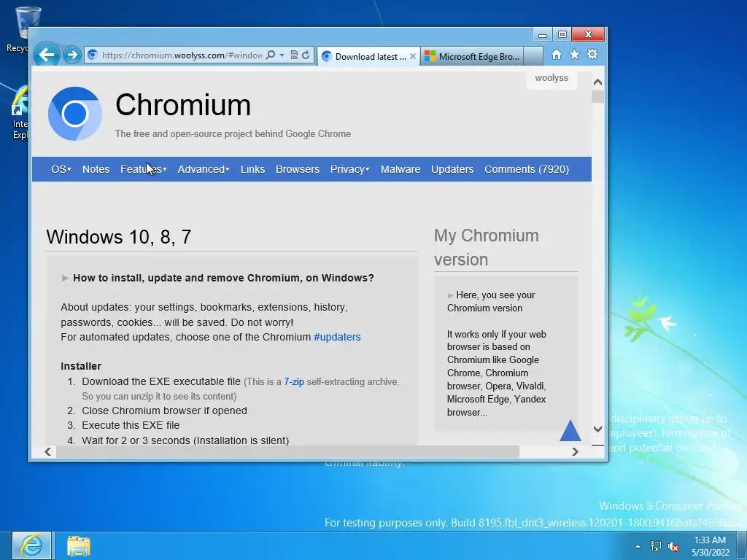Go to the Home page icon
The width and height of the screenshot is (747, 560).
556,55
